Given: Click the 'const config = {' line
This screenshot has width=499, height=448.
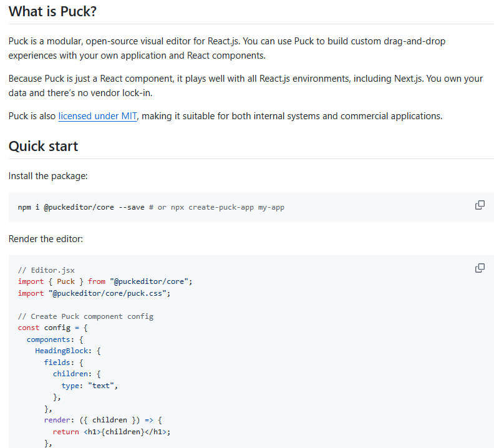Looking at the screenshot, I should point(53,328).
